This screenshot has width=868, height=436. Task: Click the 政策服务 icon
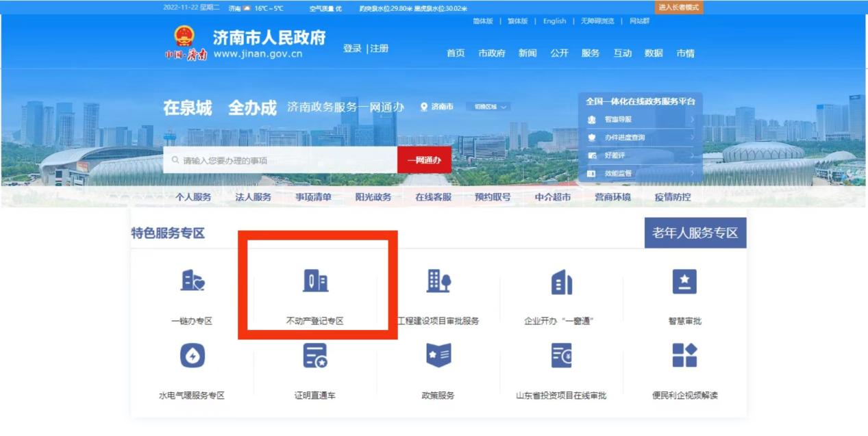coord(438,356)
